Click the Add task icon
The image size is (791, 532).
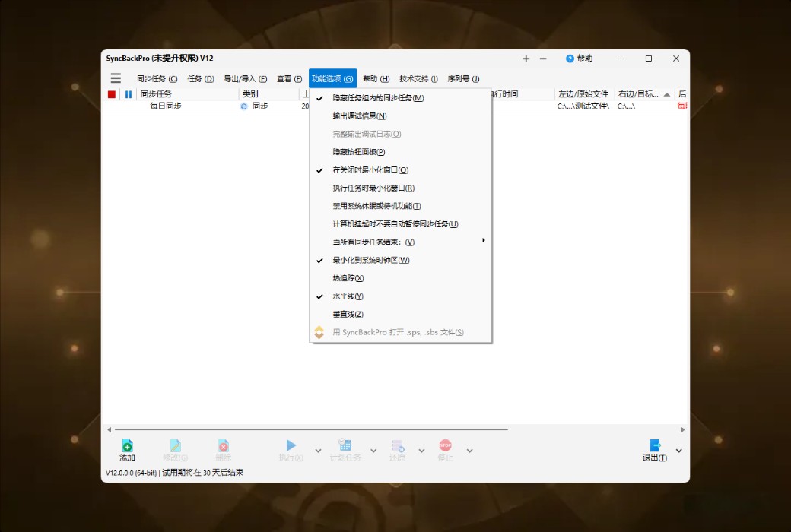[127, 447]
